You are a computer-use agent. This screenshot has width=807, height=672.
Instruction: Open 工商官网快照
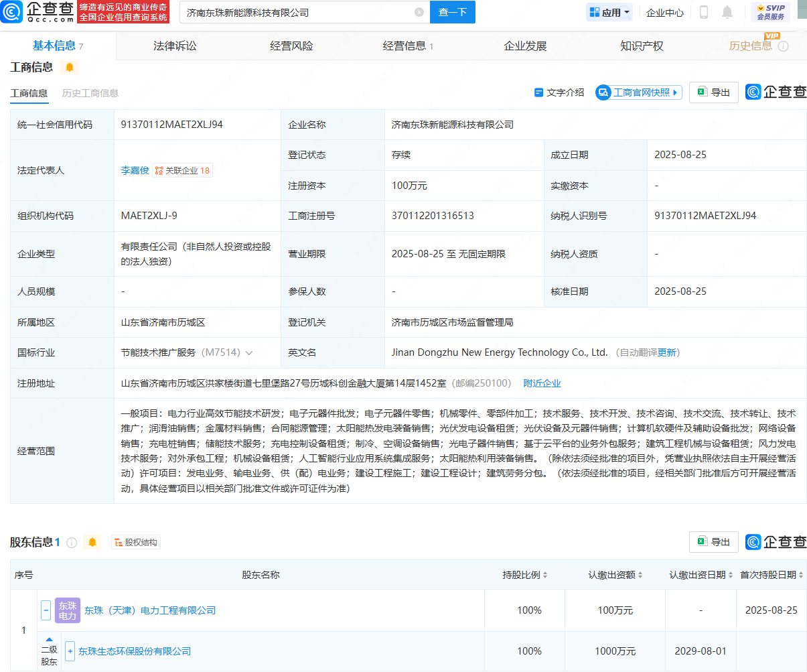click(639, 92)
